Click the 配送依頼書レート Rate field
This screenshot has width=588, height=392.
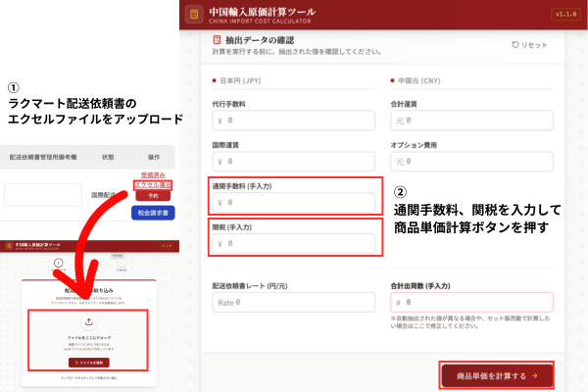(294, 303)
